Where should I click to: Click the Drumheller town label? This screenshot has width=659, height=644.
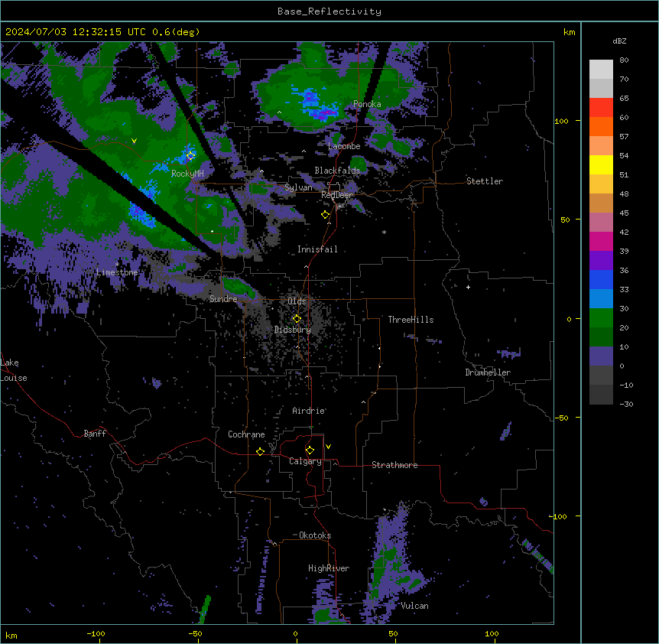coord(488,372)
